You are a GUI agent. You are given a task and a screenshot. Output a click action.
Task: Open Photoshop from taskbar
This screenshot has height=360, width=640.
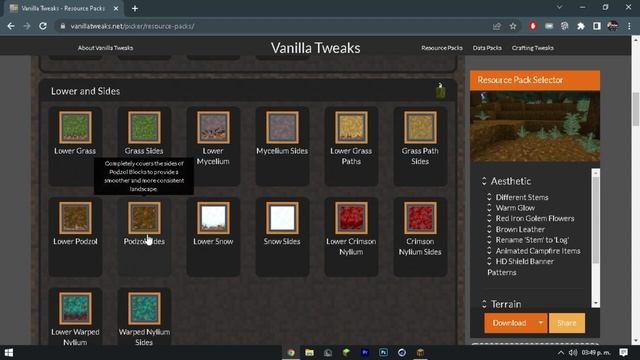click(383, 353)
